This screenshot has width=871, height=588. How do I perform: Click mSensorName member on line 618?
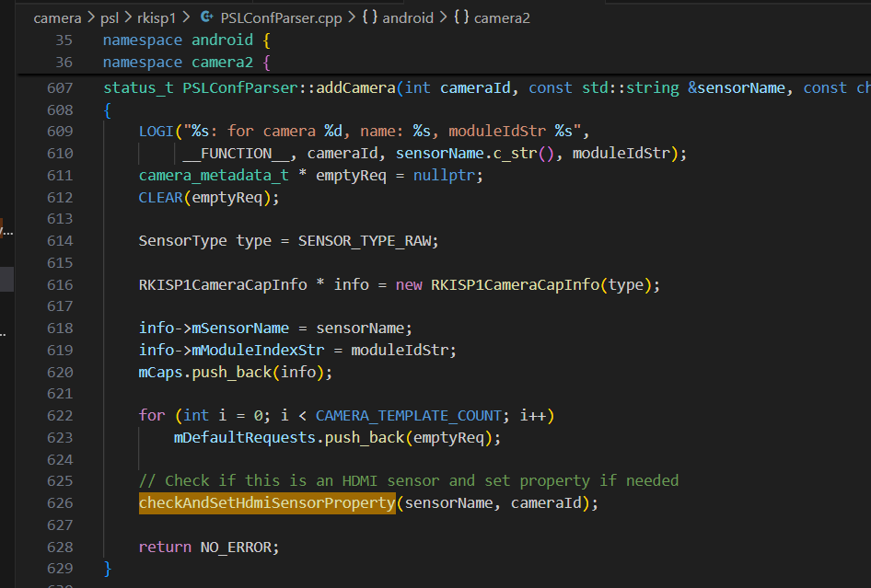click(240, 329)
